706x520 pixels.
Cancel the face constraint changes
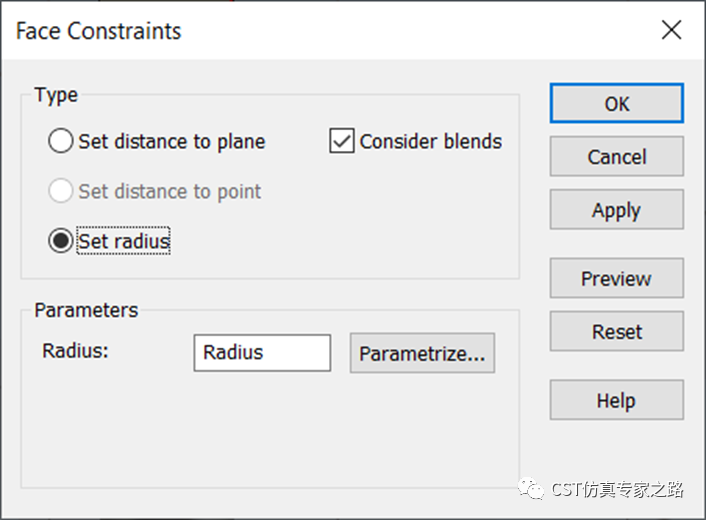[616, 157]
